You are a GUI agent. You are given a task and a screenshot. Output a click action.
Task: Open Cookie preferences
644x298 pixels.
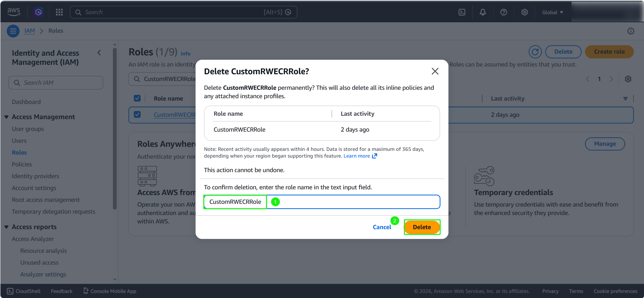(x=615, y=291)
